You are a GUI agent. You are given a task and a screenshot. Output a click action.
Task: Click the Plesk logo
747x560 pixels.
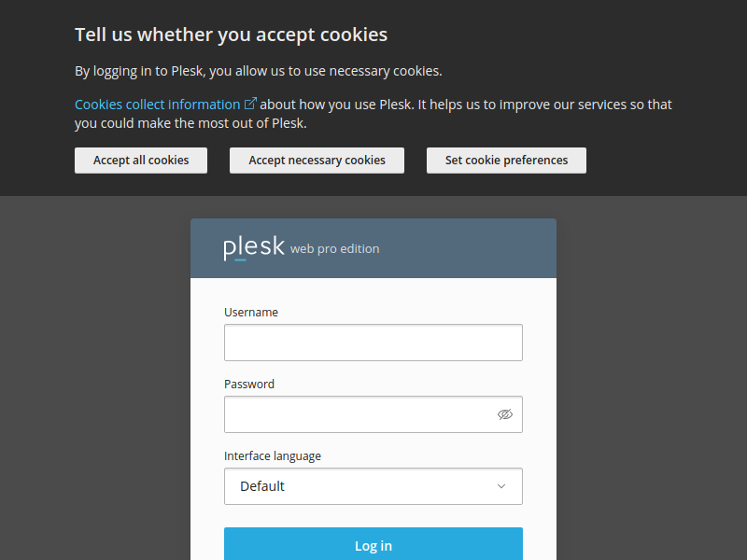pyautogui.click(x=253, y=248)
